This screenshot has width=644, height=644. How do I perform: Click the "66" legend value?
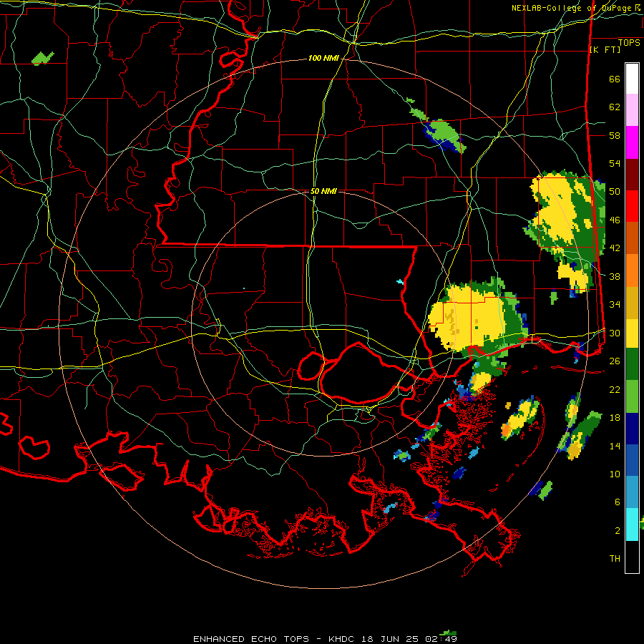(x=615, y=79)
